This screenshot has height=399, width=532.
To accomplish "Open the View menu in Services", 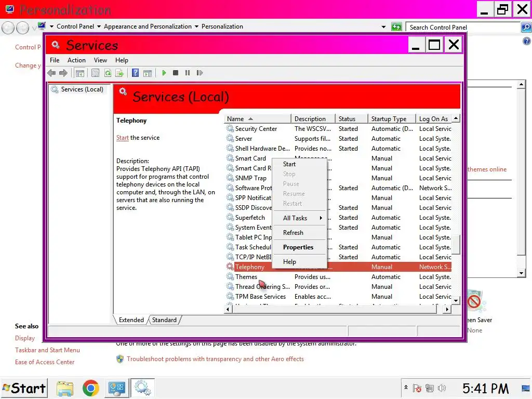I will (x=100, y=60).
